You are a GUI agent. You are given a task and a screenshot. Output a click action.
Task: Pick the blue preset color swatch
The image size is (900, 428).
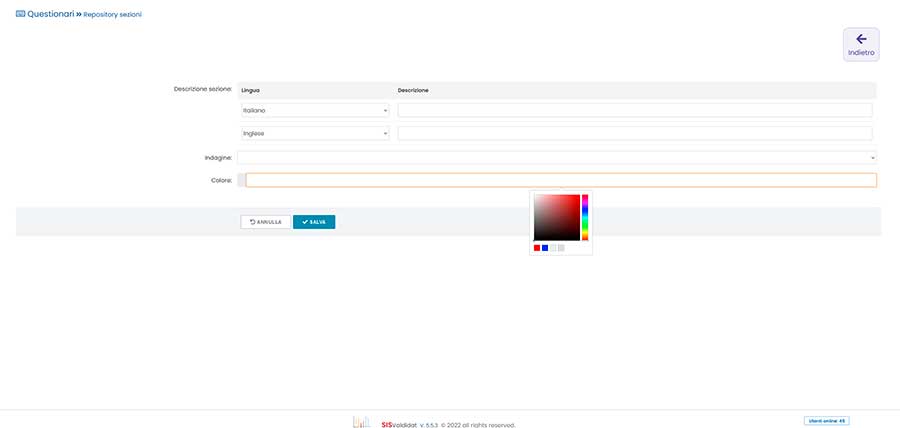click(x=545, y=248)
